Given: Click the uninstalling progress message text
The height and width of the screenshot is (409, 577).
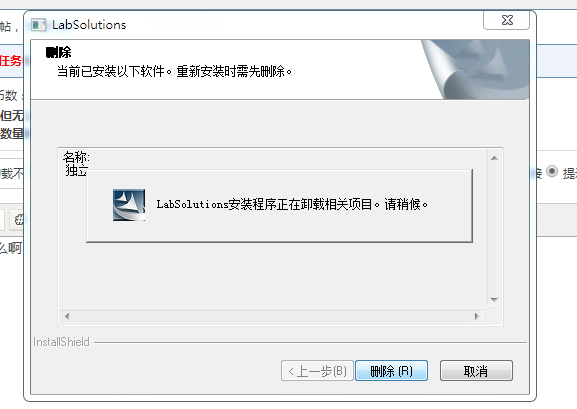Looking at the screenshot, I should point(292,204).
